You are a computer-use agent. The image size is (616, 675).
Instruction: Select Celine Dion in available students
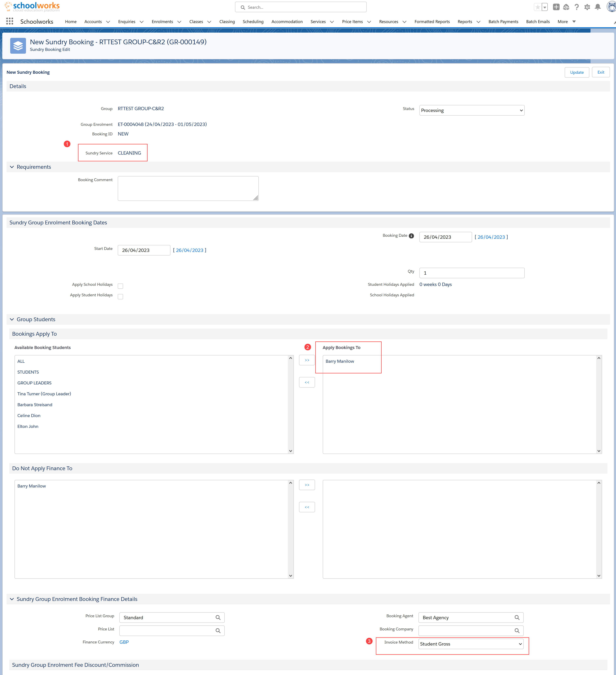click(29, 416)
